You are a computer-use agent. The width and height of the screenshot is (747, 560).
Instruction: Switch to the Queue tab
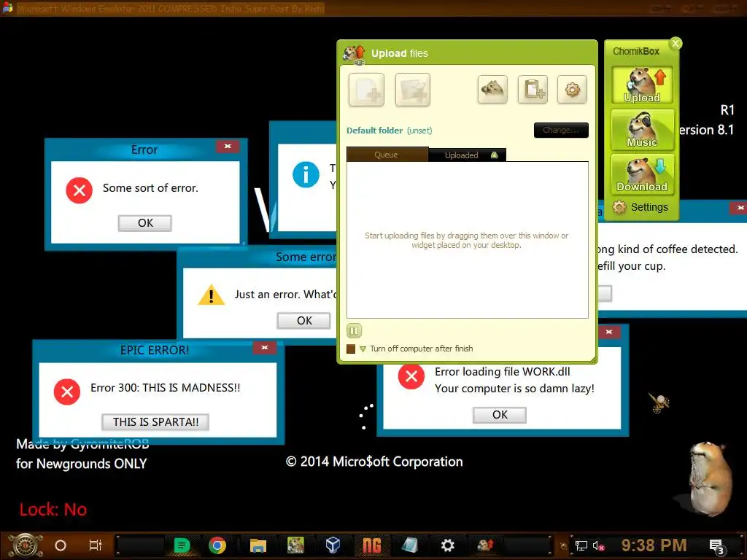click(x=387, y=155)
